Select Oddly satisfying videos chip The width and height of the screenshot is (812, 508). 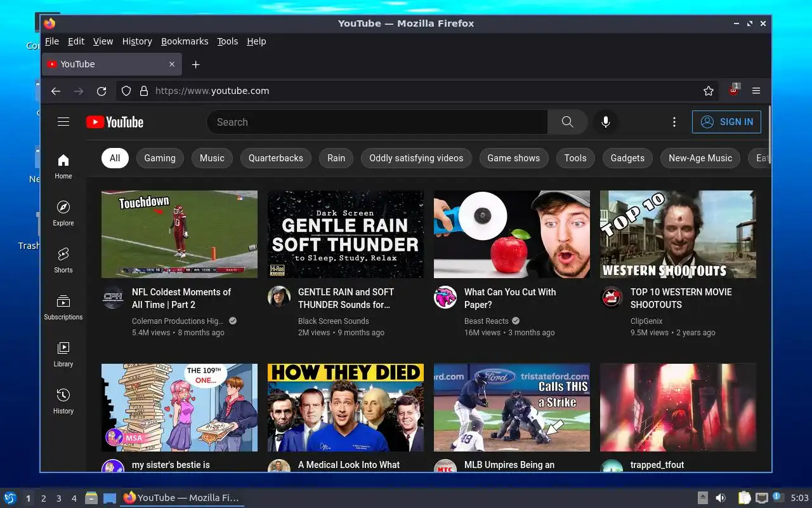tap(416, 158)
